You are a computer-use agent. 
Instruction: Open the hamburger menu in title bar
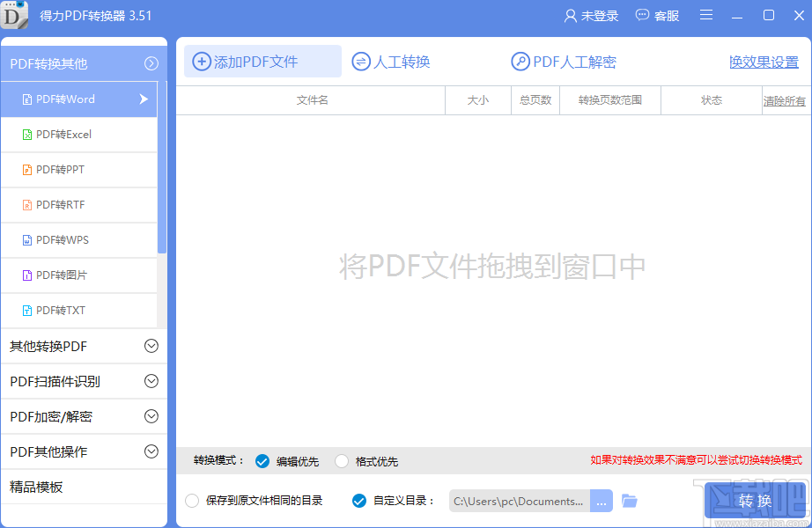pyautogui.click(x=705, y=15)
